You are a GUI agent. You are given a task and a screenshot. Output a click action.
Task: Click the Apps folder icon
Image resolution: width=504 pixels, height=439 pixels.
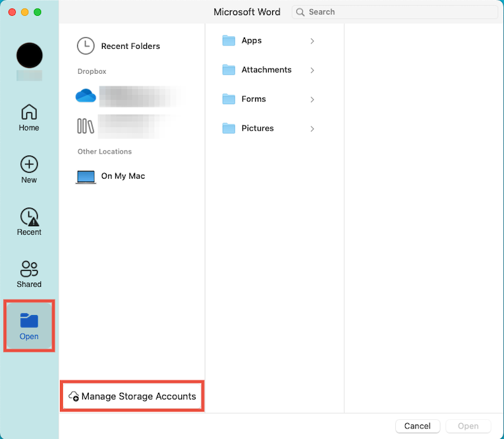coord(229,40)
